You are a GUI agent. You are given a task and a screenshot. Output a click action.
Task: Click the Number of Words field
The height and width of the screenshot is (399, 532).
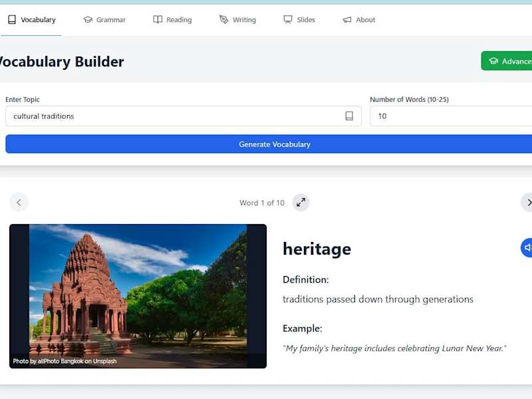(451, 116)
